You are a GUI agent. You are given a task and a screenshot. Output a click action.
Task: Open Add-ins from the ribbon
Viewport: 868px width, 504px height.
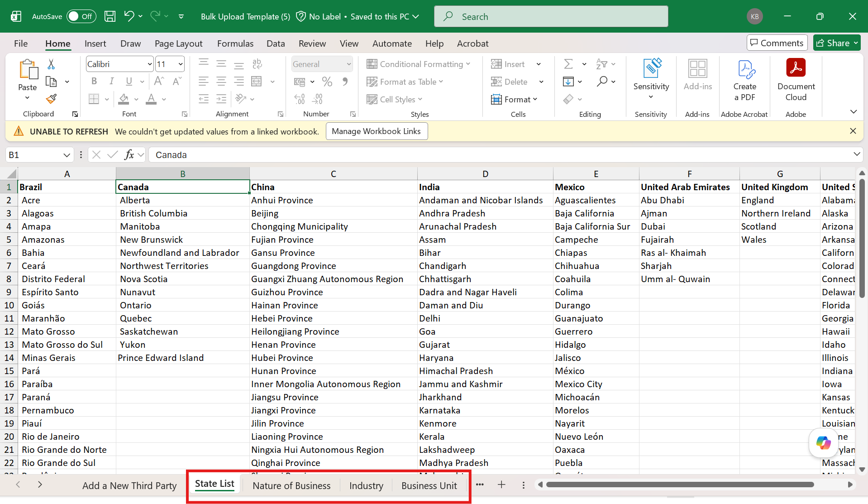point(697,75)
